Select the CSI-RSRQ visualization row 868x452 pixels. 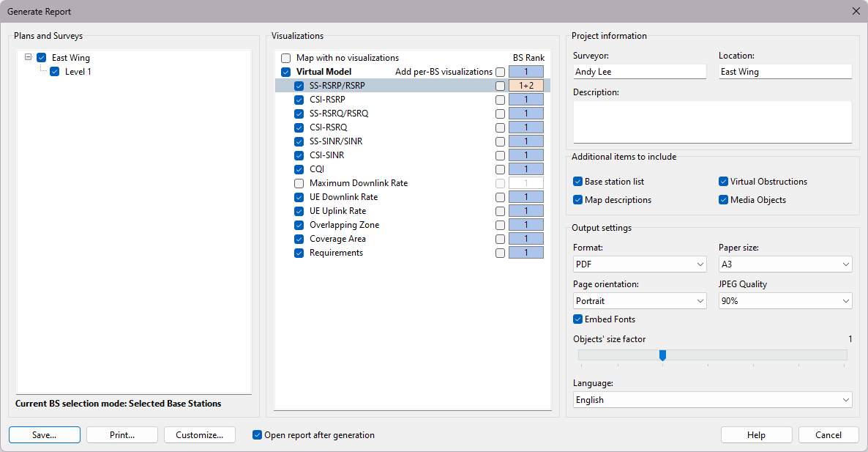tap(328, 127)
